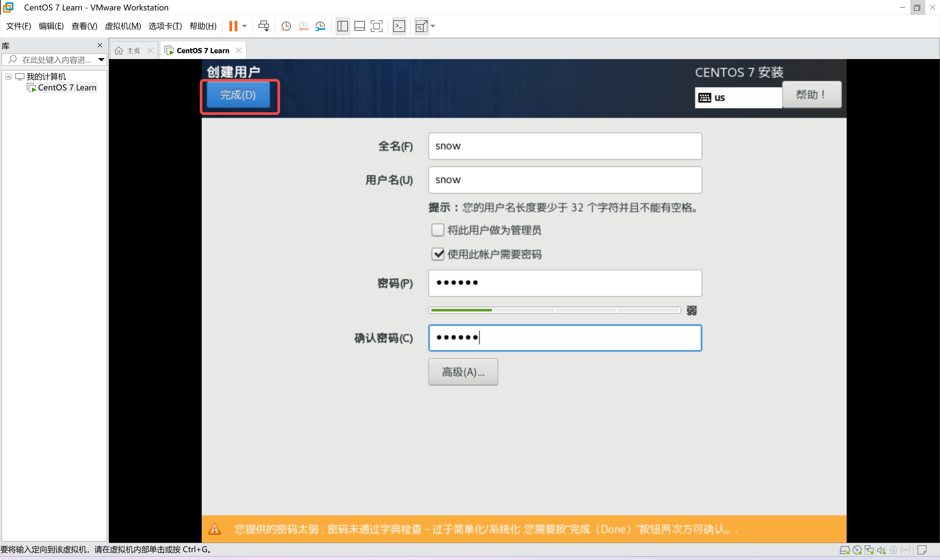
Task: Revert to the previous snapshot
Action: coord(303,26)
